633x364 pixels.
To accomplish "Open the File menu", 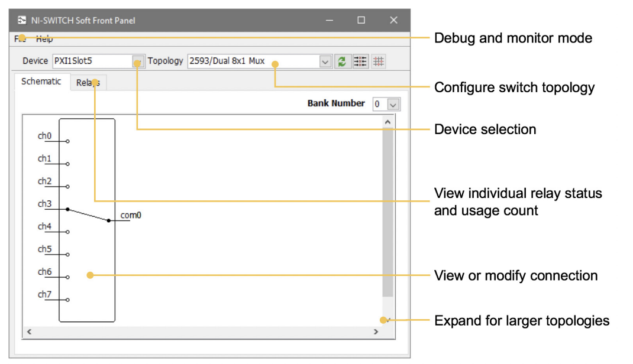I will 20,38.
